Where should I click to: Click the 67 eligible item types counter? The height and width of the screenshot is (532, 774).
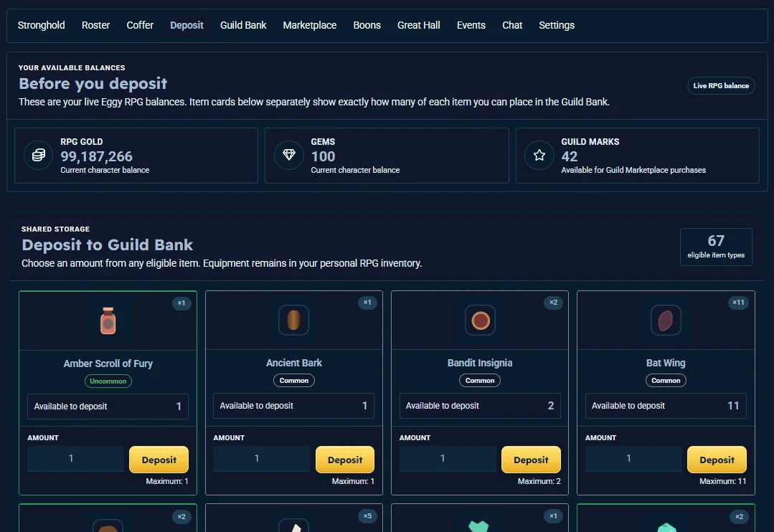point(716,247)
